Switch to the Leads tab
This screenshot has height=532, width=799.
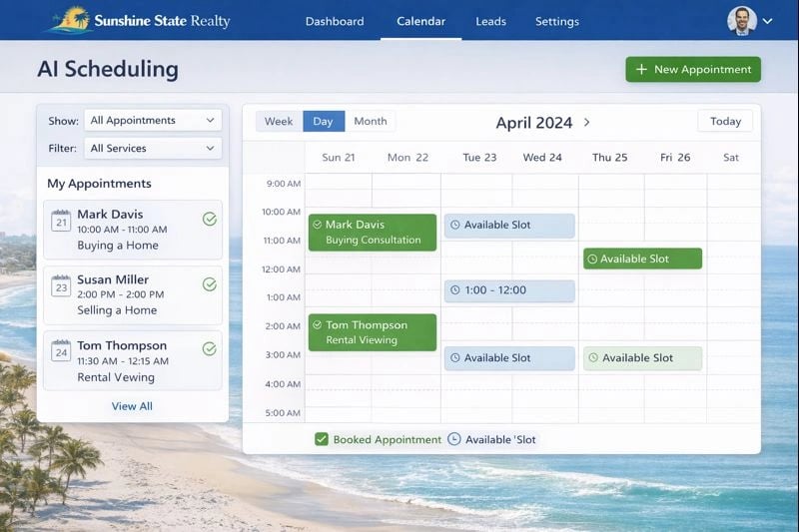tap(490, 21)
